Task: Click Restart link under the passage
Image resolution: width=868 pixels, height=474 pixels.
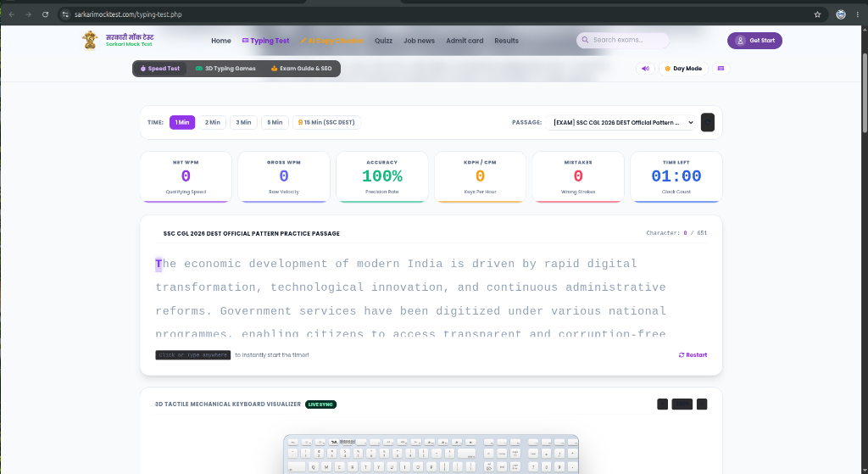Action: [x=693, y=355]
